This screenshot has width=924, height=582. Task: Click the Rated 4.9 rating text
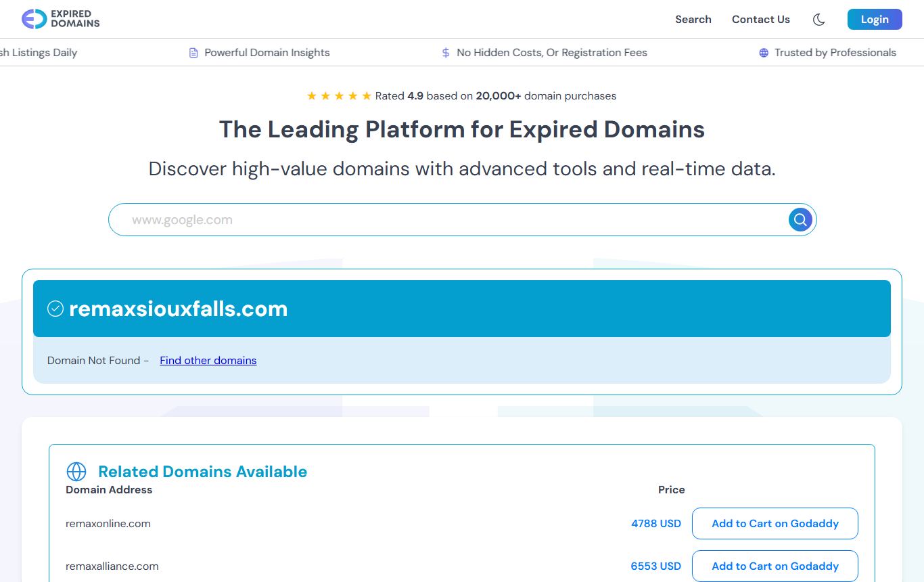coord(496,96)
